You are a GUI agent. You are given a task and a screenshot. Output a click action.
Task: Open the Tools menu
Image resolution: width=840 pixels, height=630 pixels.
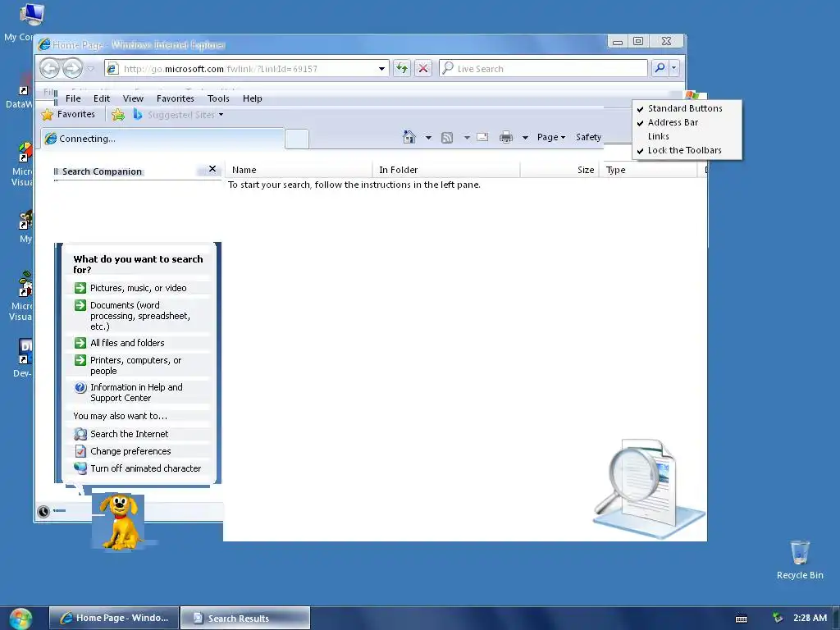218,98
